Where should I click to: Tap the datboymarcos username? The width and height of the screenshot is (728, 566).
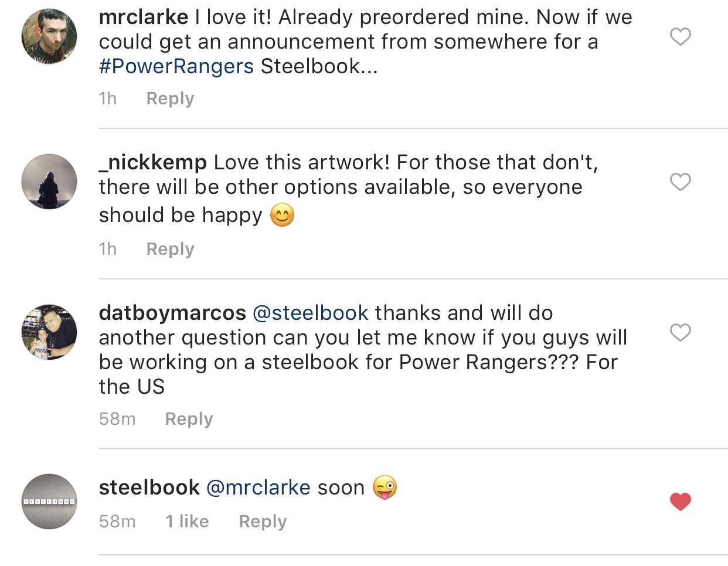[x=172, y=313]
